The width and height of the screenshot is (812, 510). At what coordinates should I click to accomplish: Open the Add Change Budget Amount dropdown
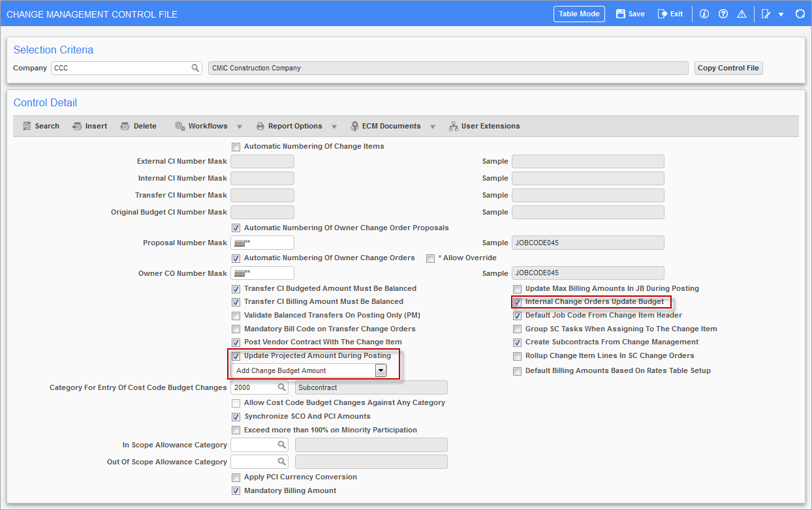coord(381,370)
